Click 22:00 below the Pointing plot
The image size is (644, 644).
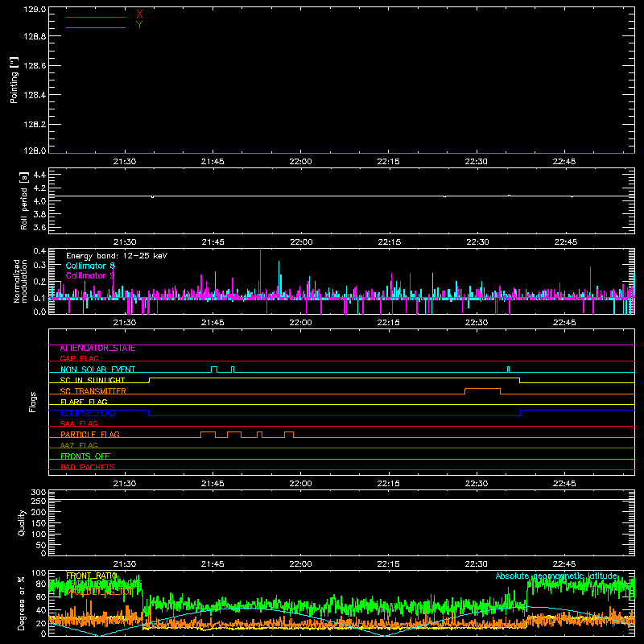[300, 162]
